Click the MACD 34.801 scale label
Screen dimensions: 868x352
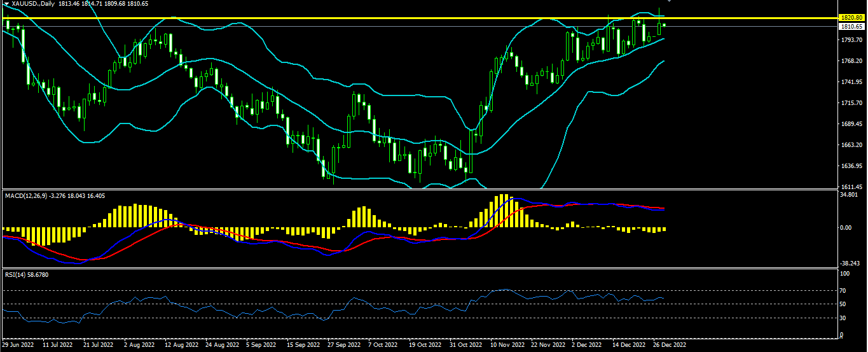(x=849, y=194)
